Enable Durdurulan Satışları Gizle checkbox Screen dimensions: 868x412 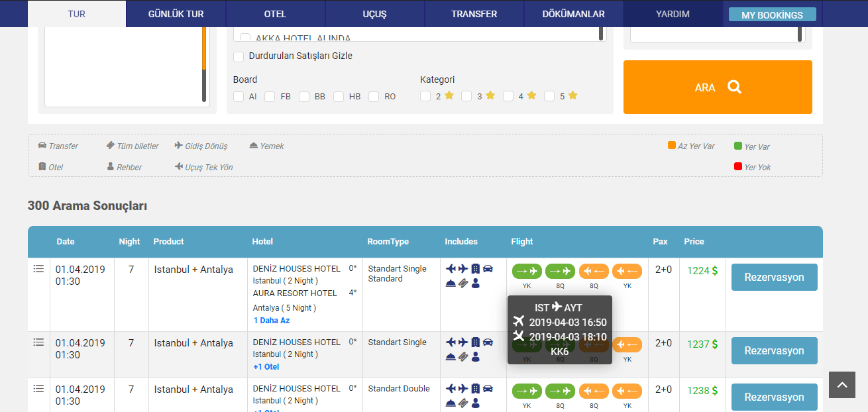[239, 56]
